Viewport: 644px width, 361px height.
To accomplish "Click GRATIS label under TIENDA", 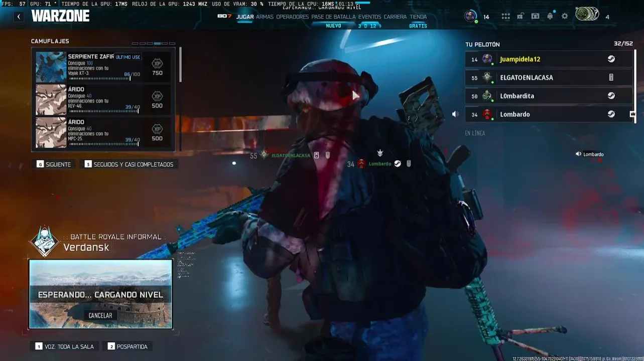I will 418,26.
